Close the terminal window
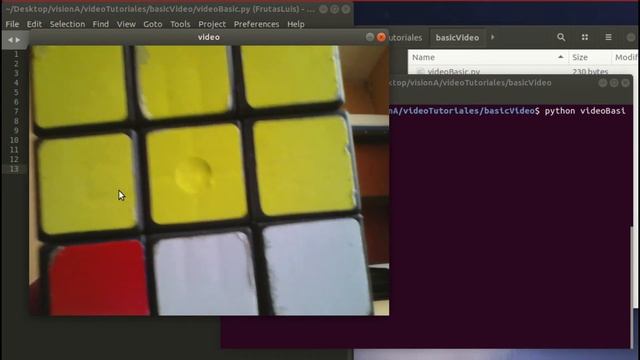 [625, 83]
